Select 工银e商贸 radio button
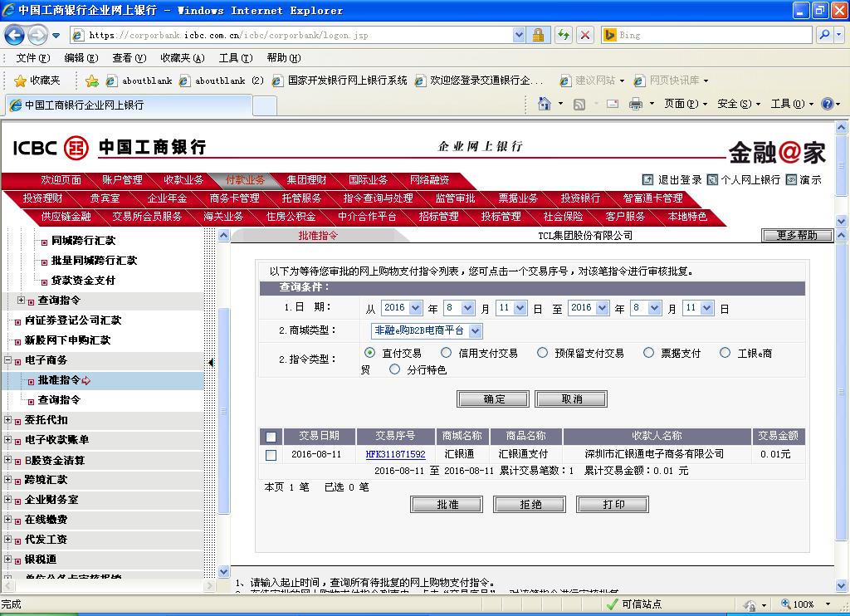Screen dimensions: 850x616 (x=725, y=353)
